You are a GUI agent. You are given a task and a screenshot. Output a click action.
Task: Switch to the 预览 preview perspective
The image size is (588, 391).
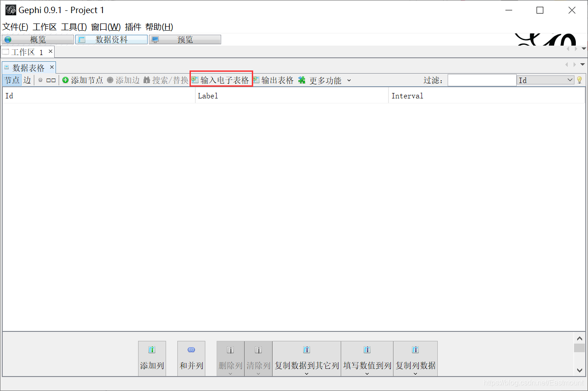tap(185, 40)
